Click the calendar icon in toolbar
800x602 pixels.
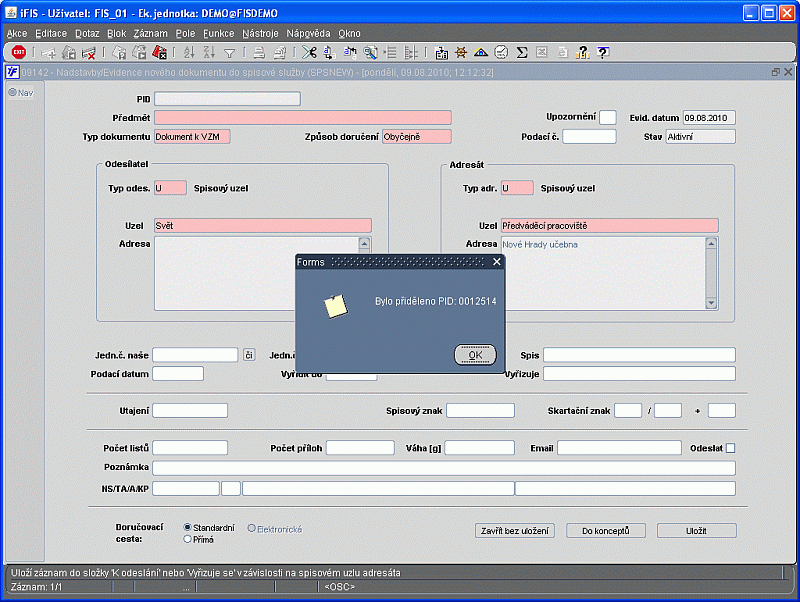[x=441, y=53]
